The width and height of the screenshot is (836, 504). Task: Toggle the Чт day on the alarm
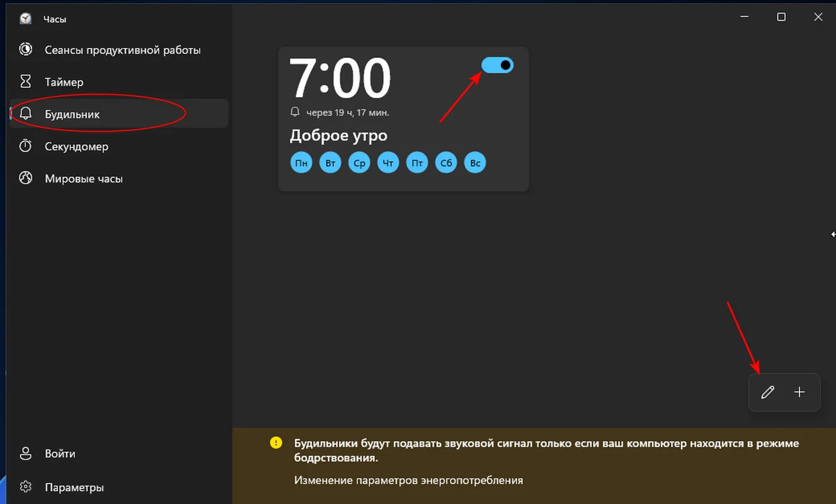[388, 163]
